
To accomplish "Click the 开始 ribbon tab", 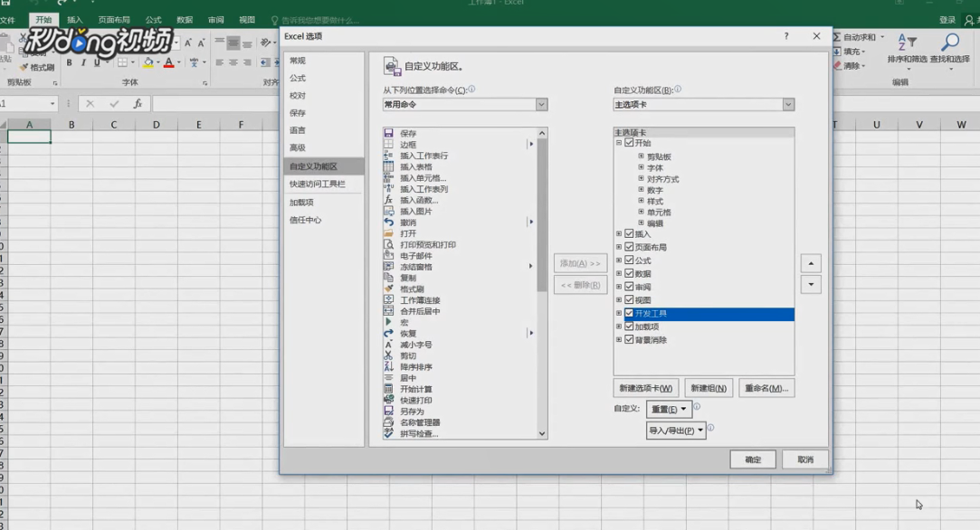I will point(43,17).
